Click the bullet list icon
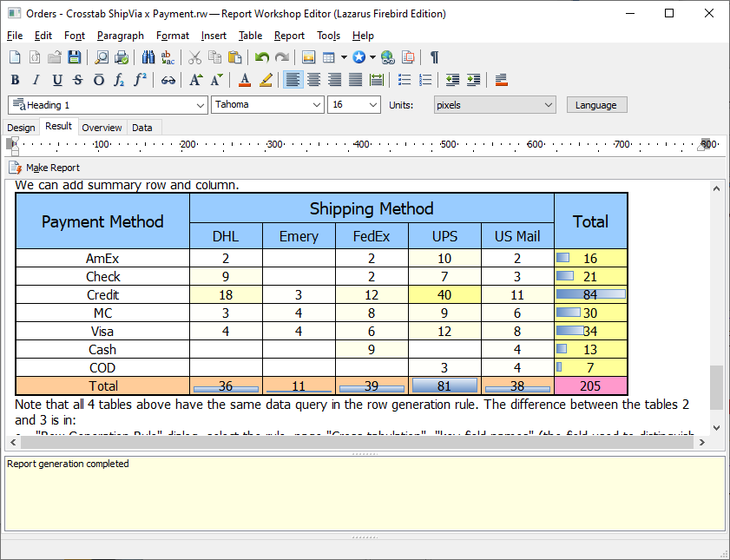This screenshot has width=730, height=560. [x=404, y=80]
